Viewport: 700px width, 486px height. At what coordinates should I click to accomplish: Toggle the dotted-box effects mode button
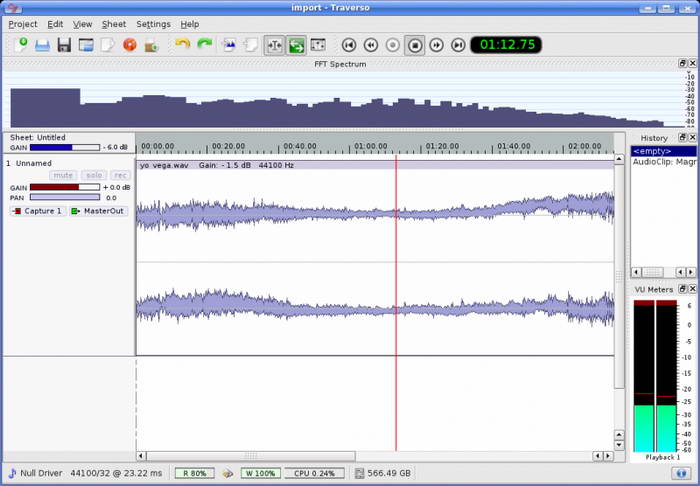pyautogui.click(x=318, y=45)
